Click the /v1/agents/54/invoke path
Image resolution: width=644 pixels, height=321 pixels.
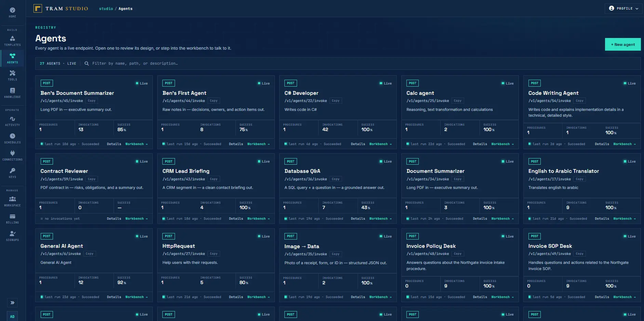550,101
